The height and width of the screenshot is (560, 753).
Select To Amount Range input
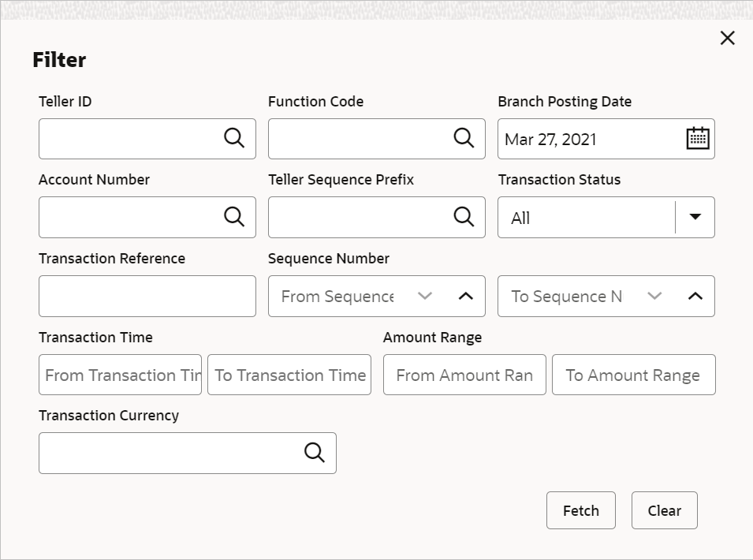click(x=633, y=375)
